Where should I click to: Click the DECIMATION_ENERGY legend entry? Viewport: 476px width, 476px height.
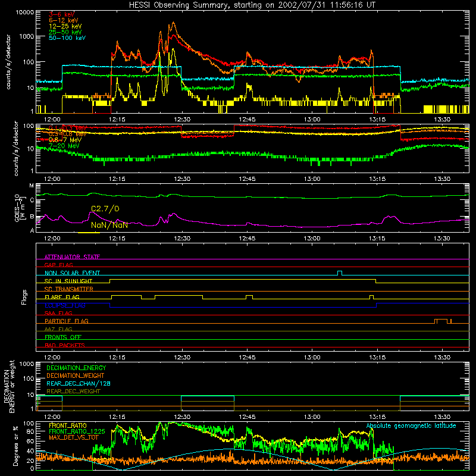pos(76,368)
